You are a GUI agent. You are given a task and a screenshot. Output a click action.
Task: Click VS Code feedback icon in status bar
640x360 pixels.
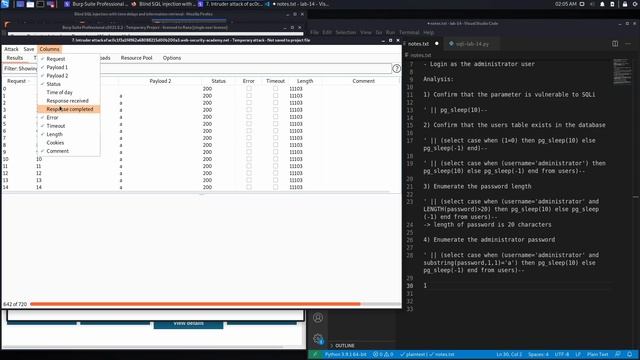coord(618,354)
